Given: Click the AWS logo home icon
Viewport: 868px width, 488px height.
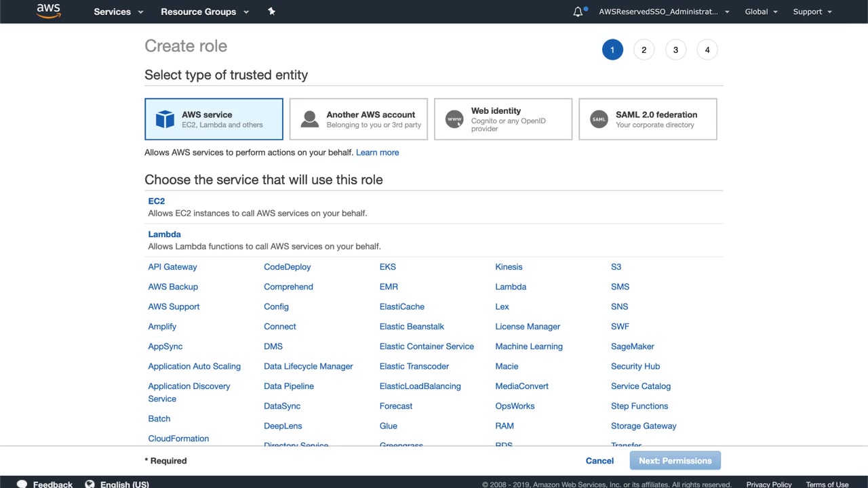Looking at the screenshot, I should click(x=49, y=11).
